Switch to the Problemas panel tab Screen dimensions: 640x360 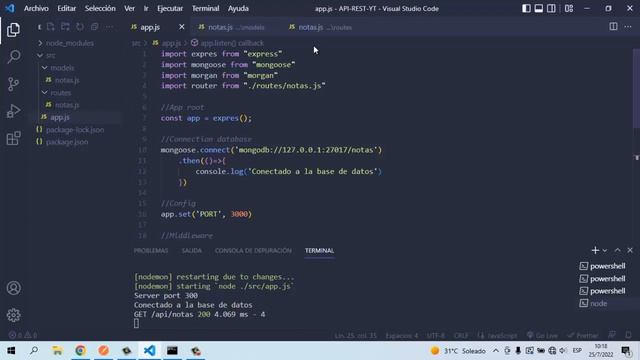point(151,251)
